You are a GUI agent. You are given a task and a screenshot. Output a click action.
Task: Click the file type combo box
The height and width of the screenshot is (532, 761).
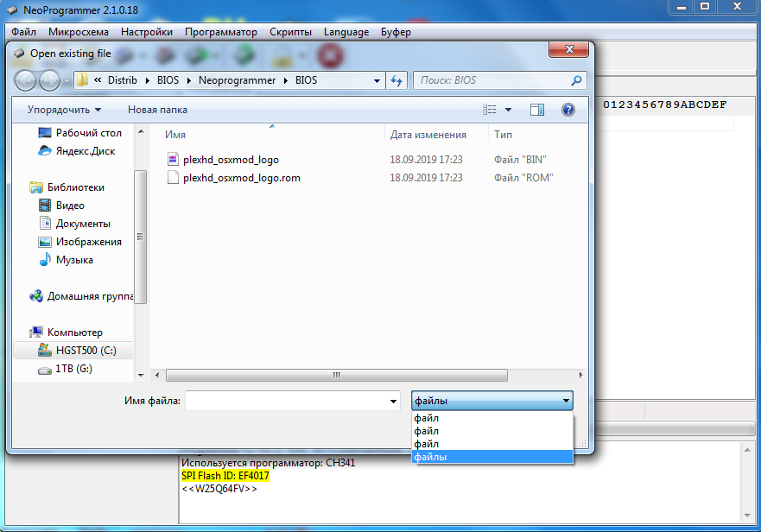pos(492,401)
